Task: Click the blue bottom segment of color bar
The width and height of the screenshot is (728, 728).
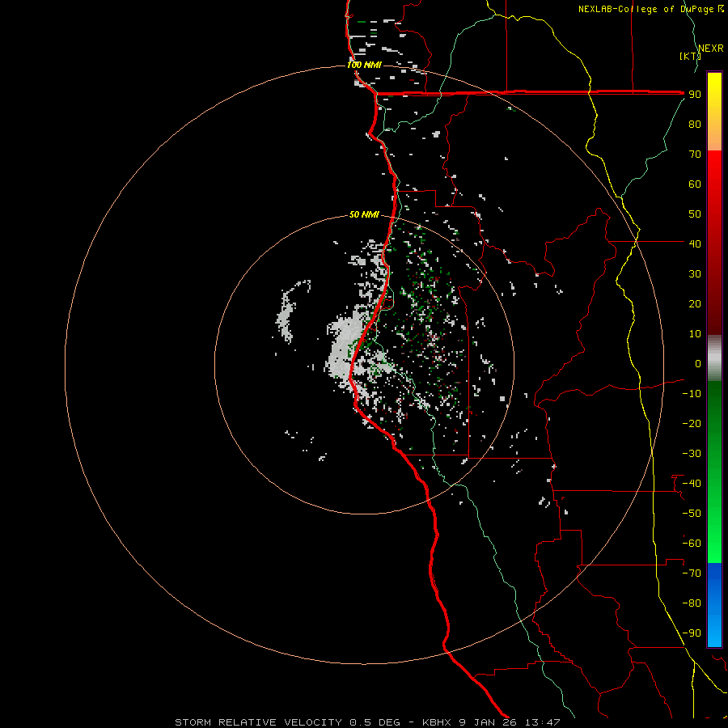Action: [x=714, y=605]
